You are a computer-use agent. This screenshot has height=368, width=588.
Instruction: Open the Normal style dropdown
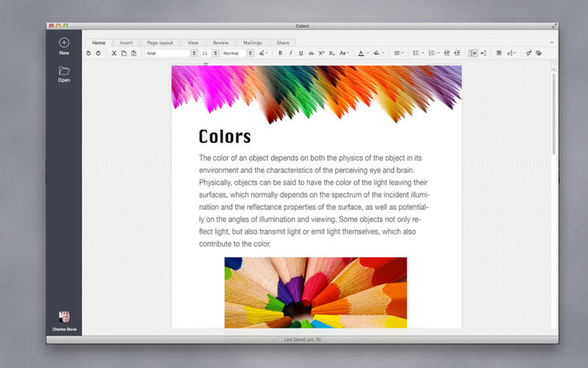(x=249, y=53)
